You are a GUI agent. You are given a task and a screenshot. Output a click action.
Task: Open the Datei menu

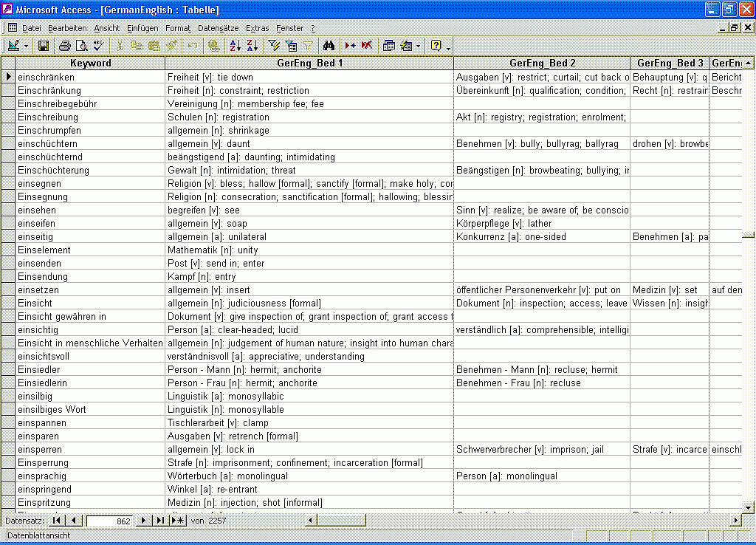tap(31, 29)
